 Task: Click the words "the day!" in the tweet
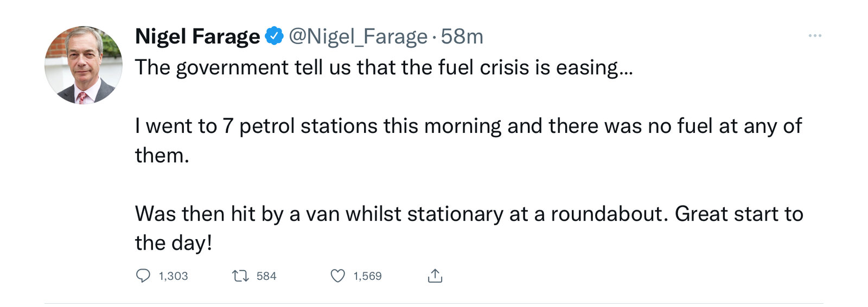pos(174,244)
